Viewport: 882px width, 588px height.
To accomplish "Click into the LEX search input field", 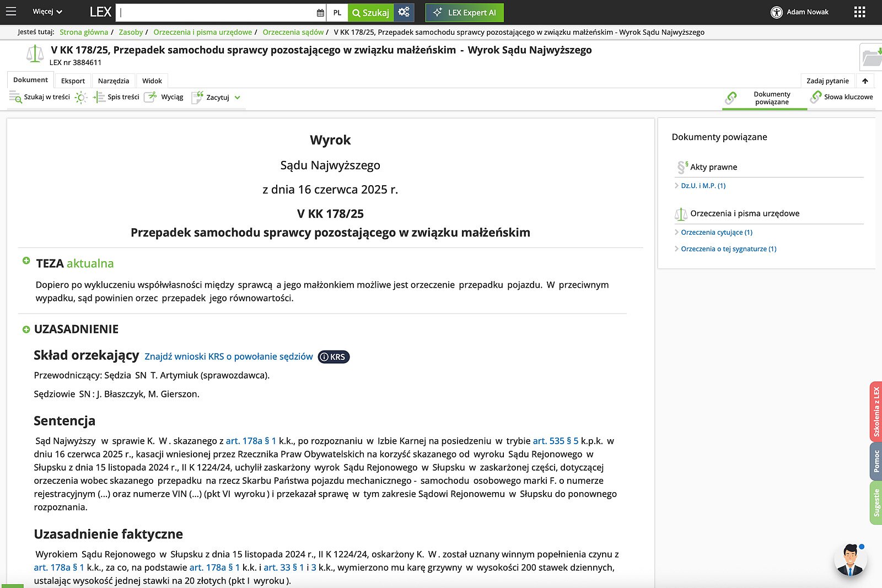I will 215,12.
